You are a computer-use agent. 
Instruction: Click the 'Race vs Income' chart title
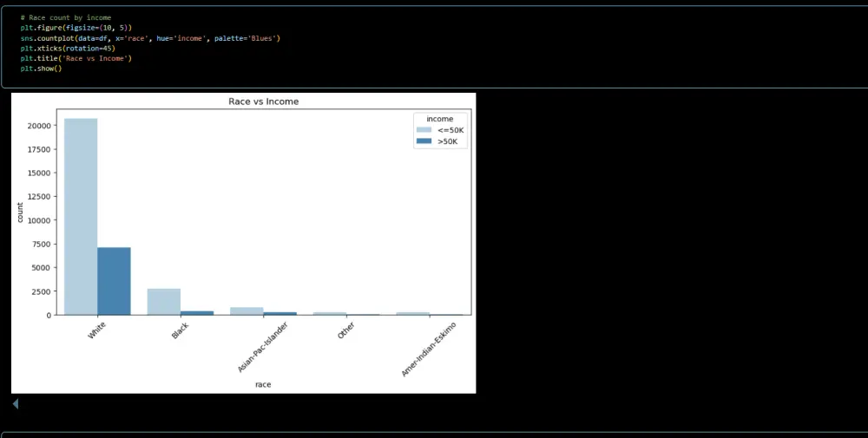(264, 101)
